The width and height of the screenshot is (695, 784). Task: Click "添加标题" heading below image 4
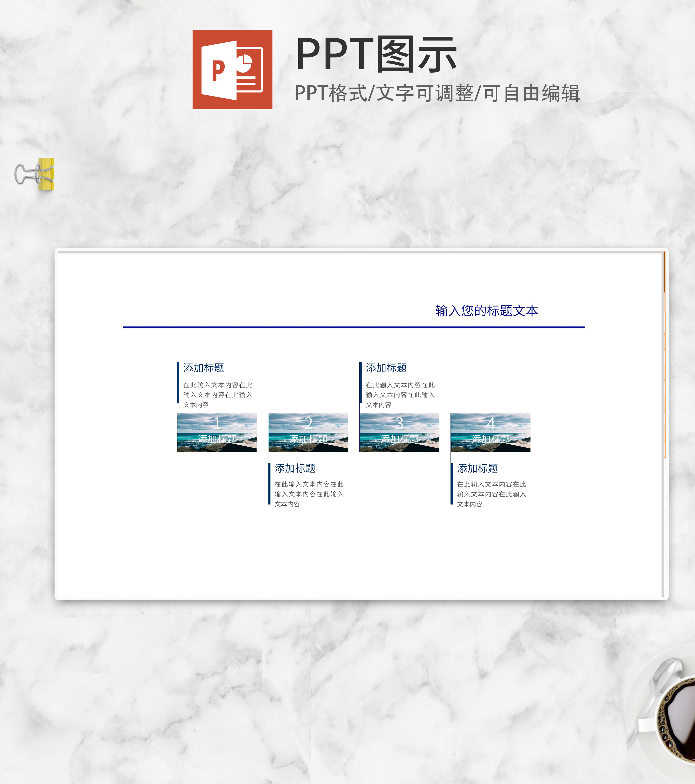click(477, 468)
